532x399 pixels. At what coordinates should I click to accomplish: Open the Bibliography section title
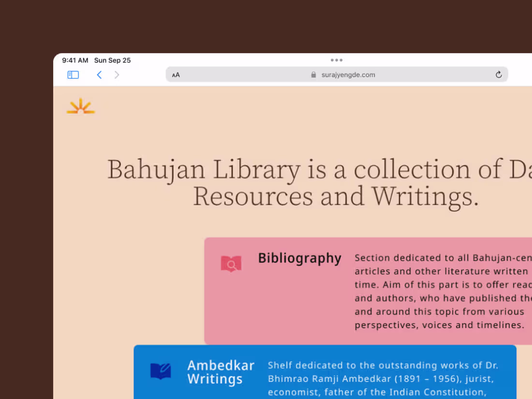(x=300, y=258)
